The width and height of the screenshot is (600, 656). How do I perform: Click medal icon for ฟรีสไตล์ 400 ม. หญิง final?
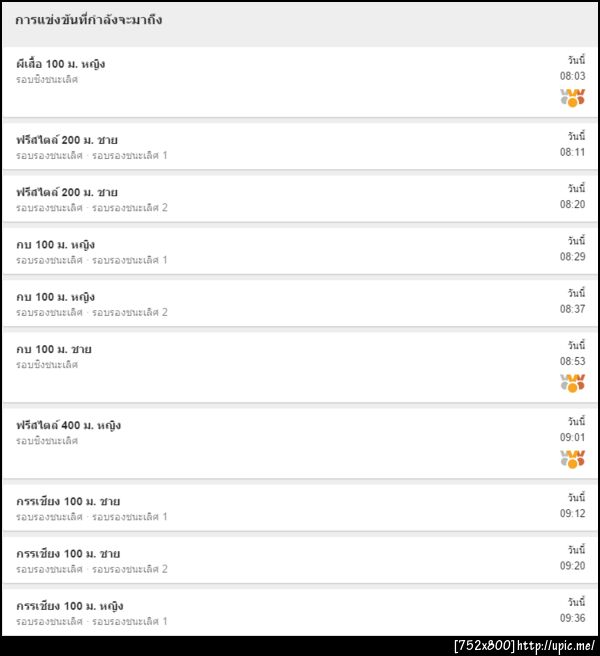click(x=572, y=459)
